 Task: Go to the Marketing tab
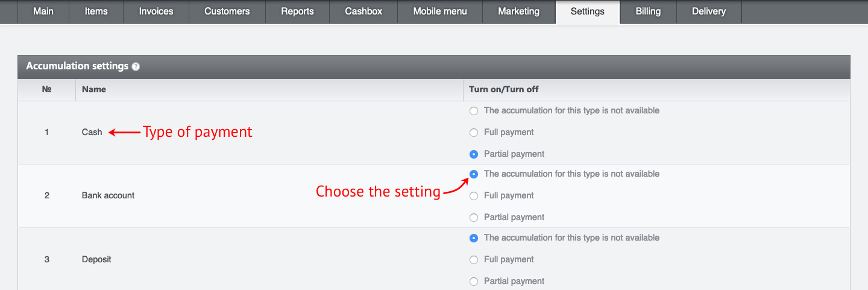pyautogui.click(x=519, y=11)
